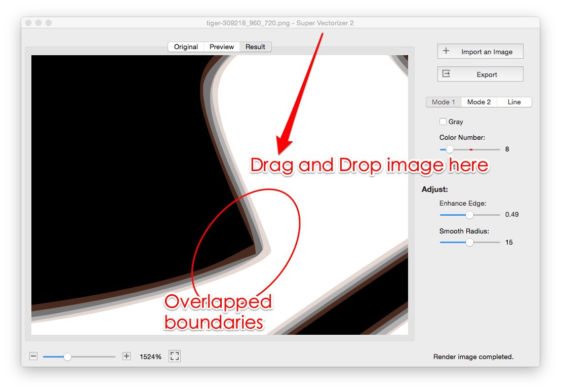561x392 pixels.
Task: Click the Import an Image button
Action: click(480, 51)
